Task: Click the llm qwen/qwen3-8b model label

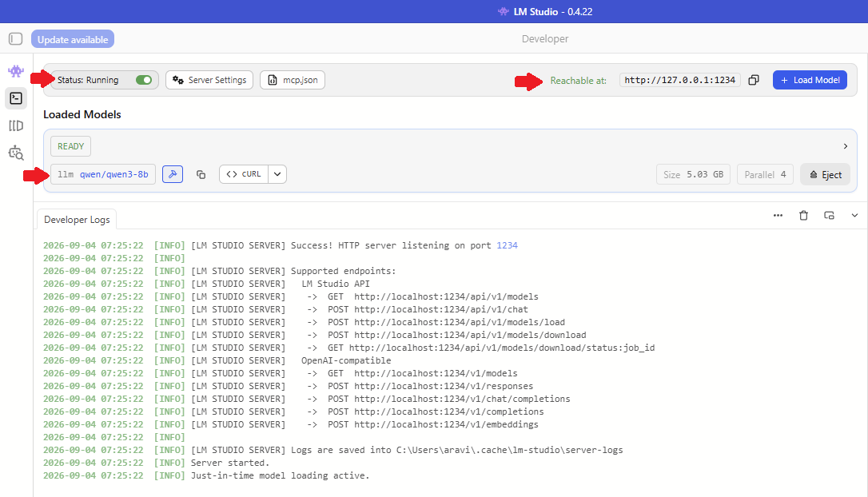Action: pos(103,174)
